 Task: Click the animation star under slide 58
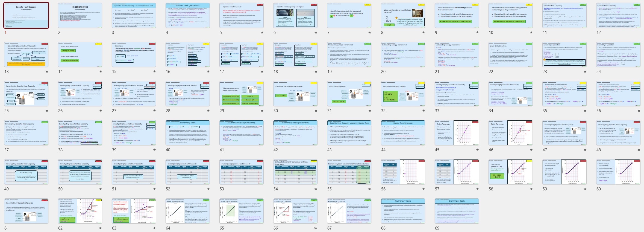coord(531,189)
